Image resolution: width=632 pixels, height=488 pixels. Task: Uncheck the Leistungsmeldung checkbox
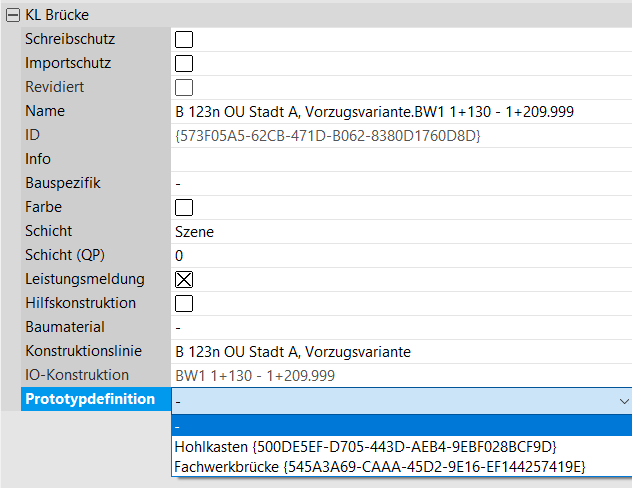(x=184, y=280)
